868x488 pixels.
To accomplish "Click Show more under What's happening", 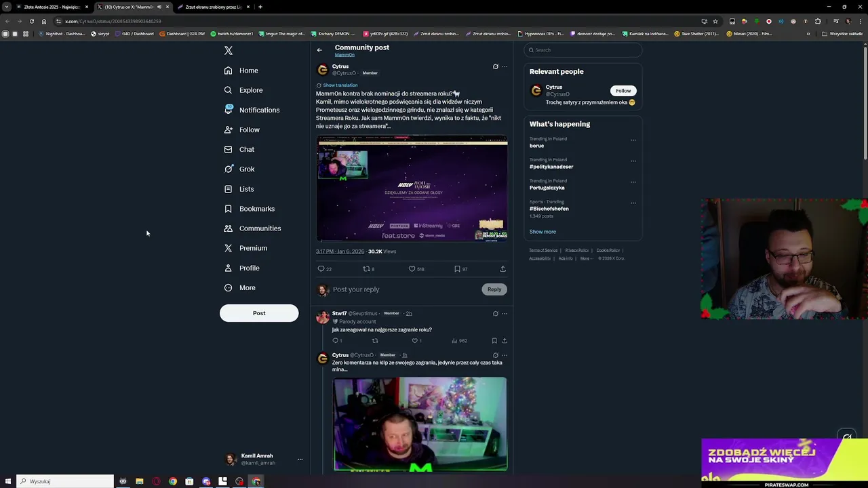I will click(x=542, y=232).
